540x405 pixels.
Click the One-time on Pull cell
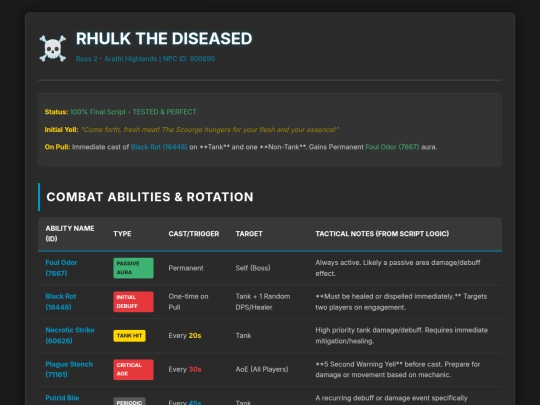coord(188,302)
